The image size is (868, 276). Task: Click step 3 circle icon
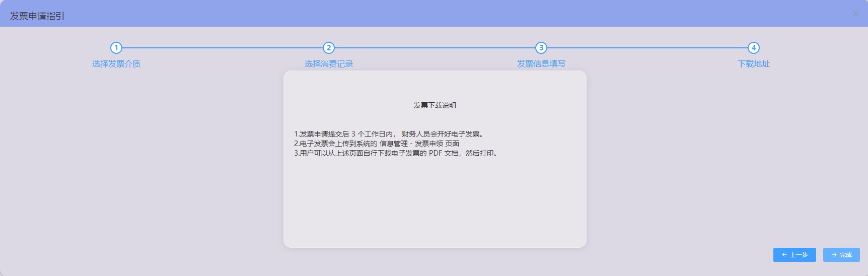(x=541, y=48)
